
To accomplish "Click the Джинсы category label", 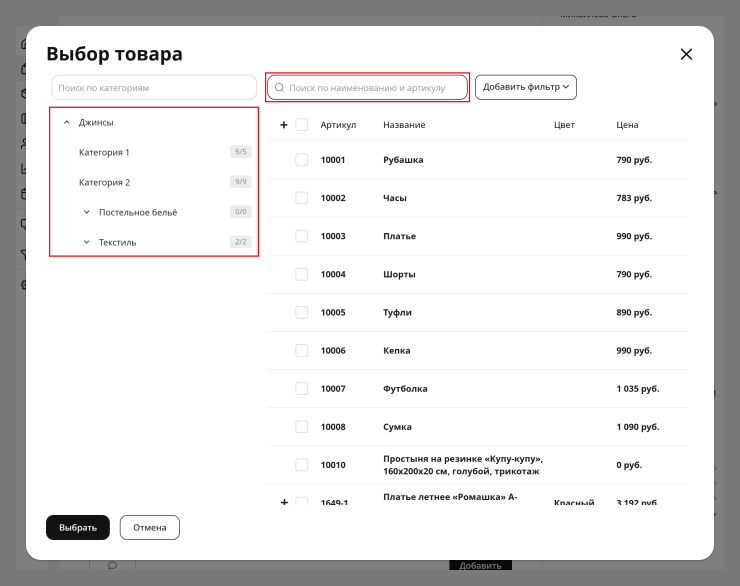I will point(96,122).
